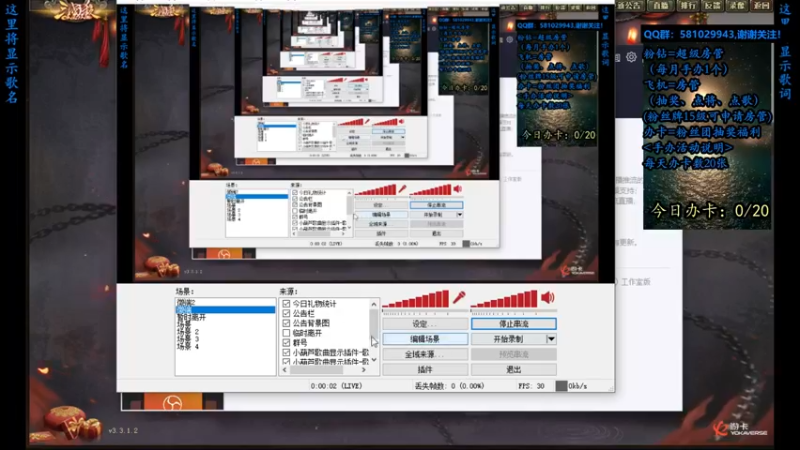Click the 丢失帧数: 0 (0.00%) status text

[449, 386]
